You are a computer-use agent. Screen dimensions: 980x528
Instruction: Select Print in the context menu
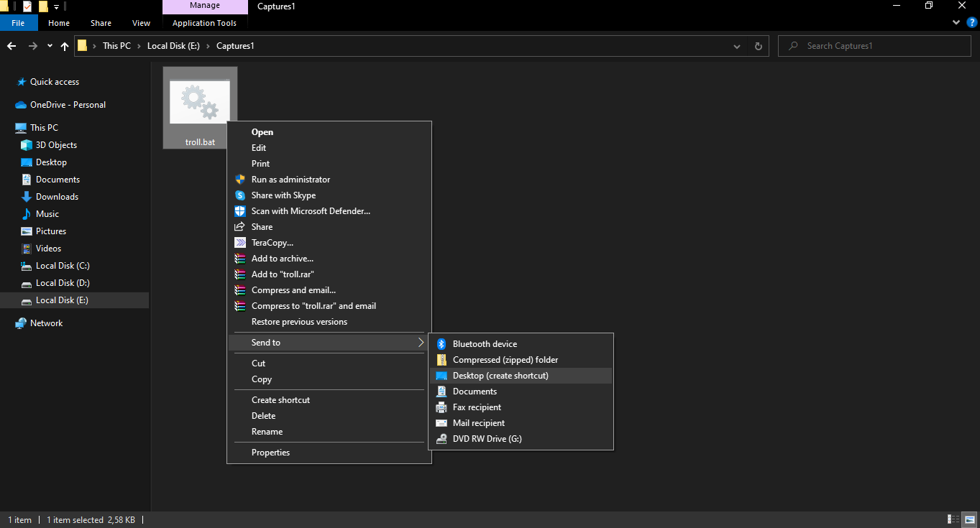[x=329, y=164]
